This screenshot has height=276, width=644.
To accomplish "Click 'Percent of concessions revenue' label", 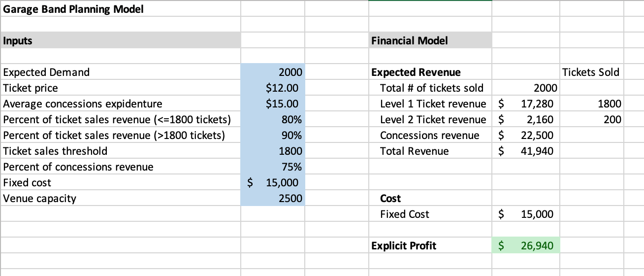I will 121,167.
